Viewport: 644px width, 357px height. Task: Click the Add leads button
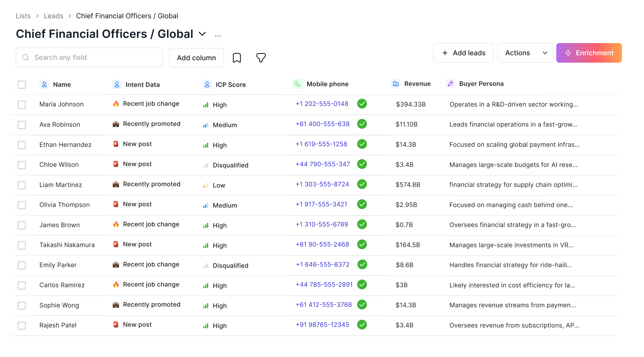pos(463,53)
